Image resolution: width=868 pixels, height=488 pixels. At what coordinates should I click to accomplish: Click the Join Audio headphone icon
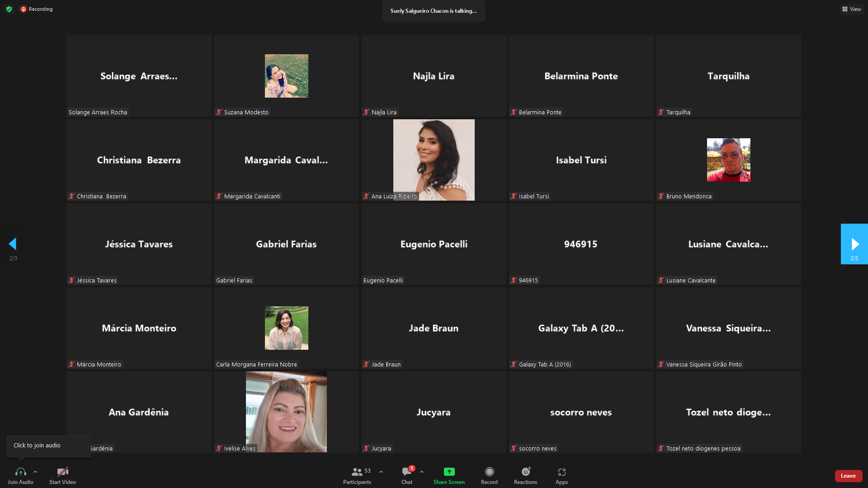[20, 472]
